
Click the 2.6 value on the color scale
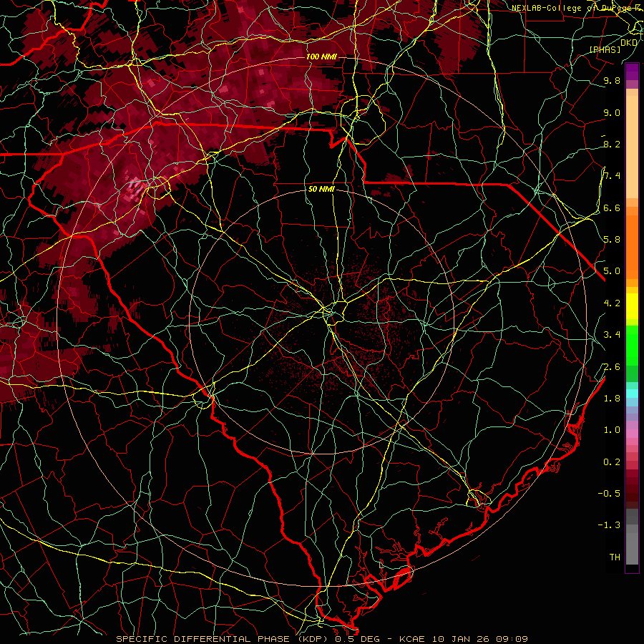pos(612,367)
